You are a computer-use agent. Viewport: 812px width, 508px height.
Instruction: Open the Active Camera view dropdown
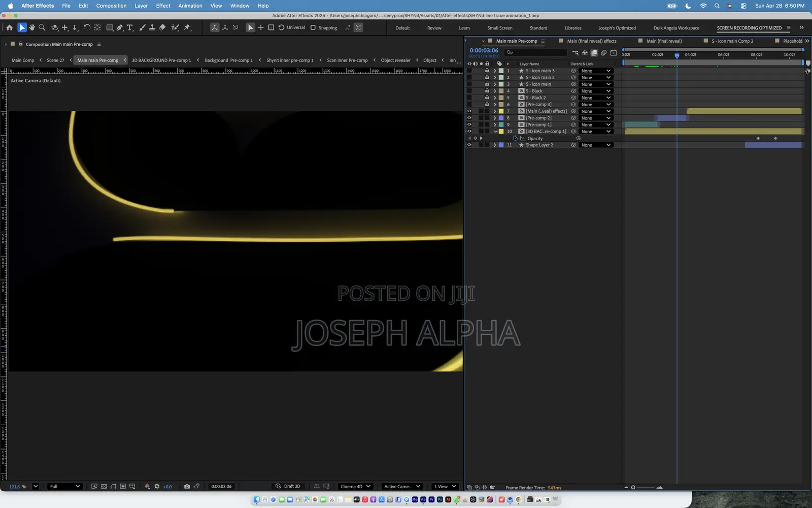pyautogui.click(x=402, y=486)
